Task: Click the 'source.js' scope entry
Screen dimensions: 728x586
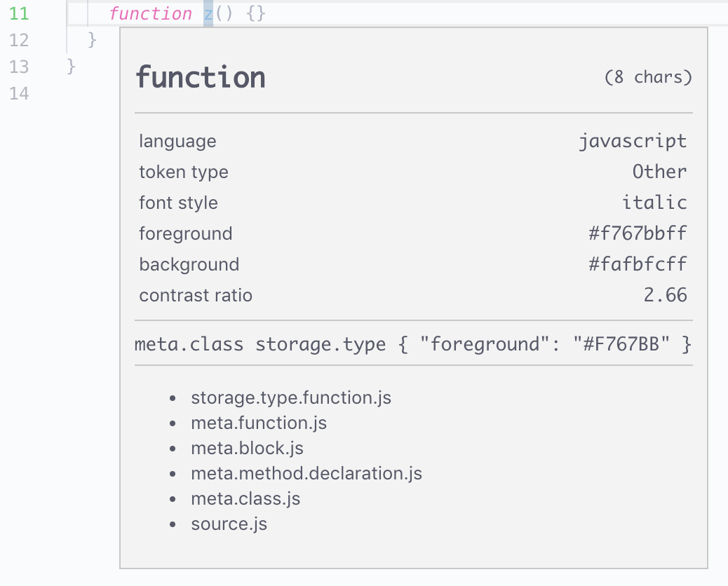Action: (229, 524)
